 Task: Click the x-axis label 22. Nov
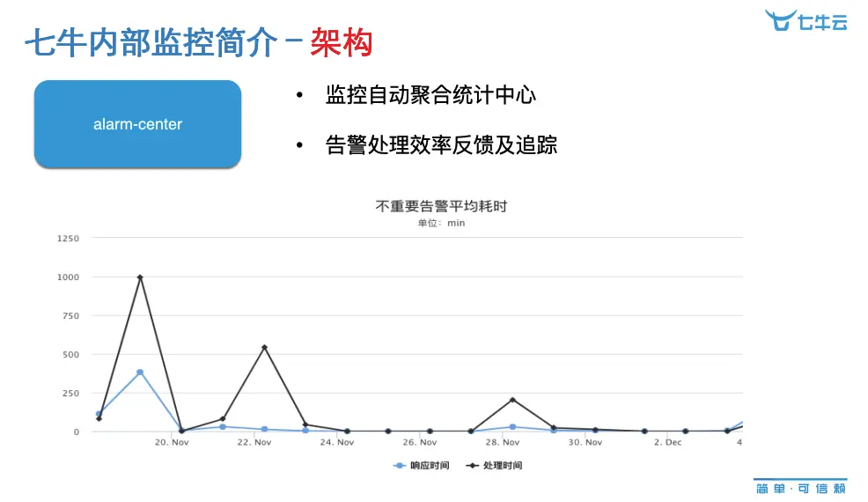point(254,442)
